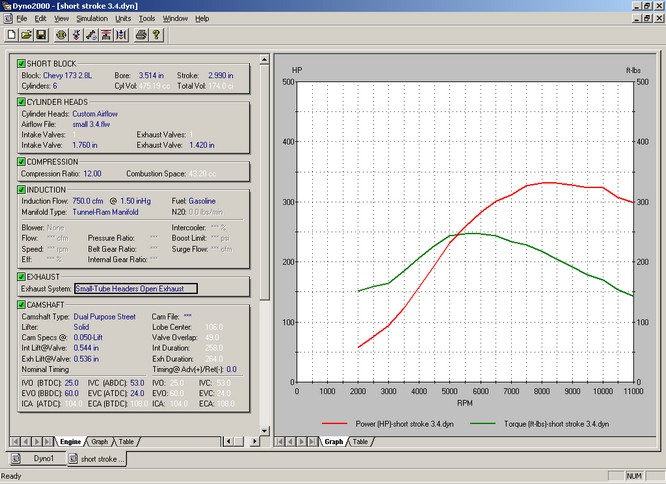Click the yellow question mark Help icon
666x484 pixels.
(157, 35)
